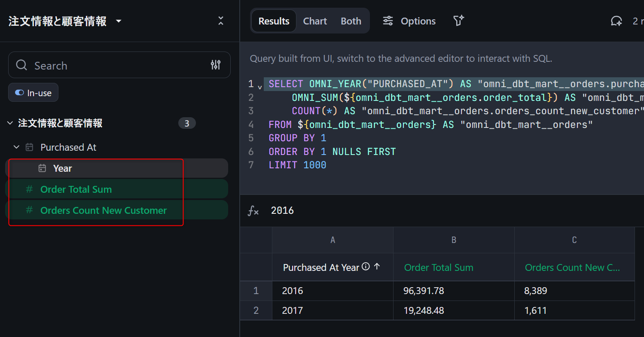Click the sort ascending arrow on Purchased At Year
Viewport: 644px width, 337px height.
click(x=377, y=267)
